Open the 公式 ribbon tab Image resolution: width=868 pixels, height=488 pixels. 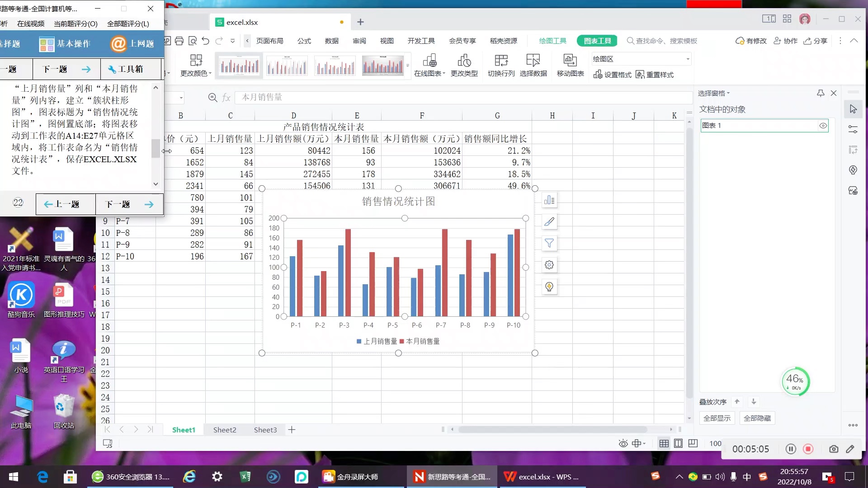[304, 41]
